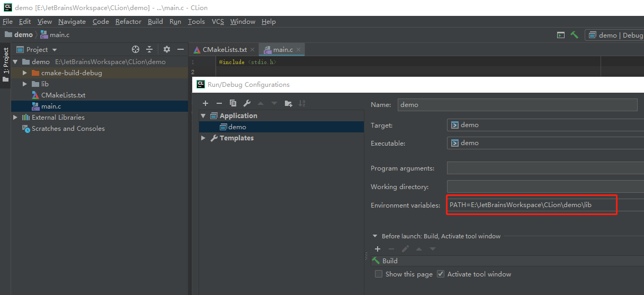Collapse all icon in Project panel header
Viewport: 644px width, 295px height.
149,49
